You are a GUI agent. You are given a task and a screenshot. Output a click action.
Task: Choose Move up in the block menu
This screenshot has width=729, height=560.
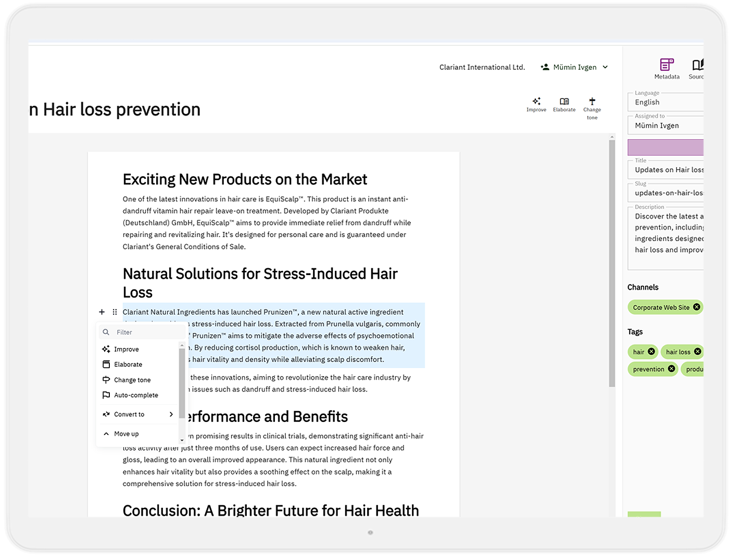tap(139, 433)
